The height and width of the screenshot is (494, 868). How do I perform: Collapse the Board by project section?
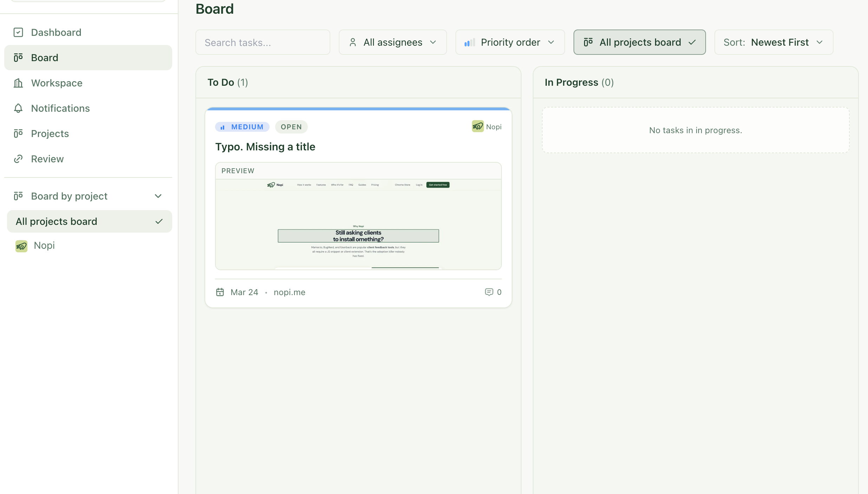pos(158,196)
